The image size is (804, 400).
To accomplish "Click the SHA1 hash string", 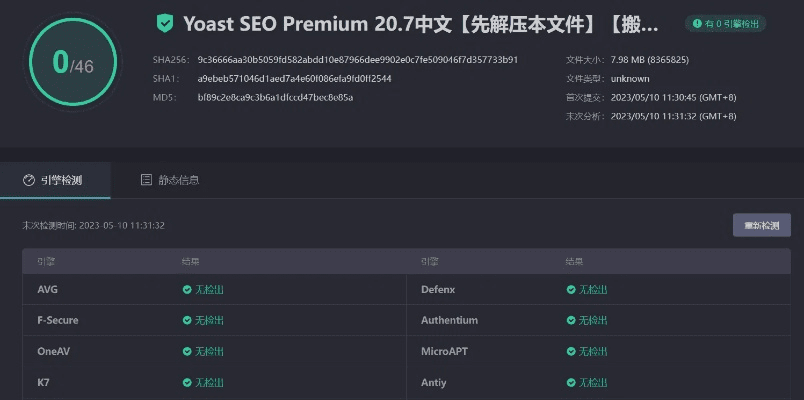I will point(294,78).
